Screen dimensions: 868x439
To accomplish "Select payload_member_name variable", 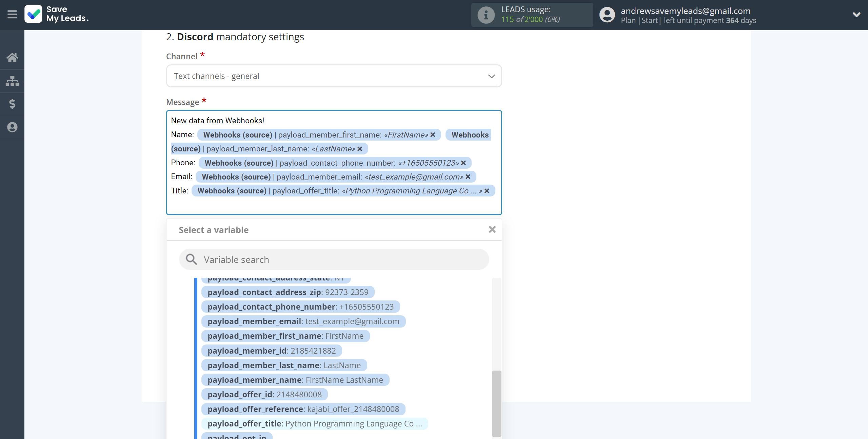I will pyautogui.click(x=295, y=380).
